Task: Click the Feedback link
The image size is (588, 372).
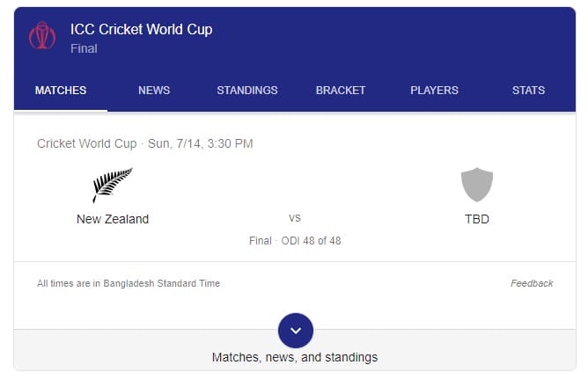Action: (532, 283)
